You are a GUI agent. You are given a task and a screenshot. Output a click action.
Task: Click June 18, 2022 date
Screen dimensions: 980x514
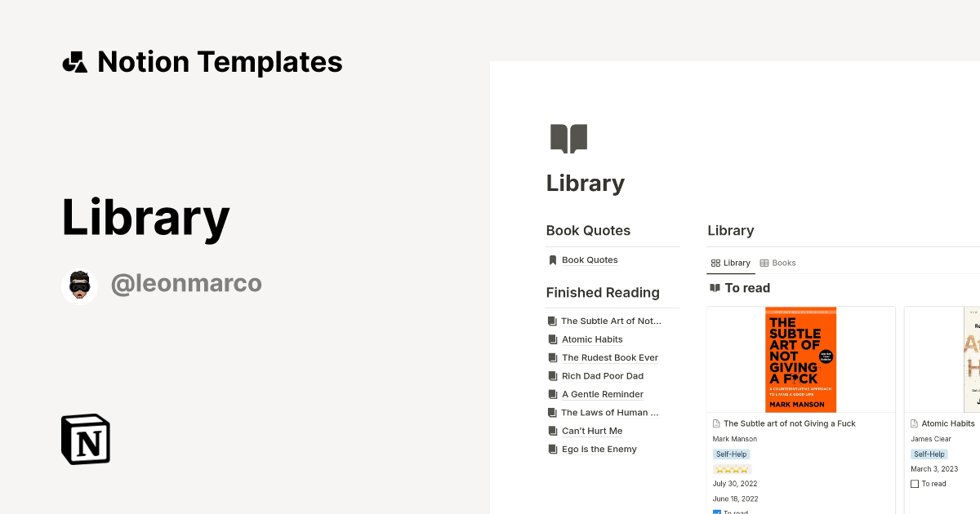[x=736, y=499]
